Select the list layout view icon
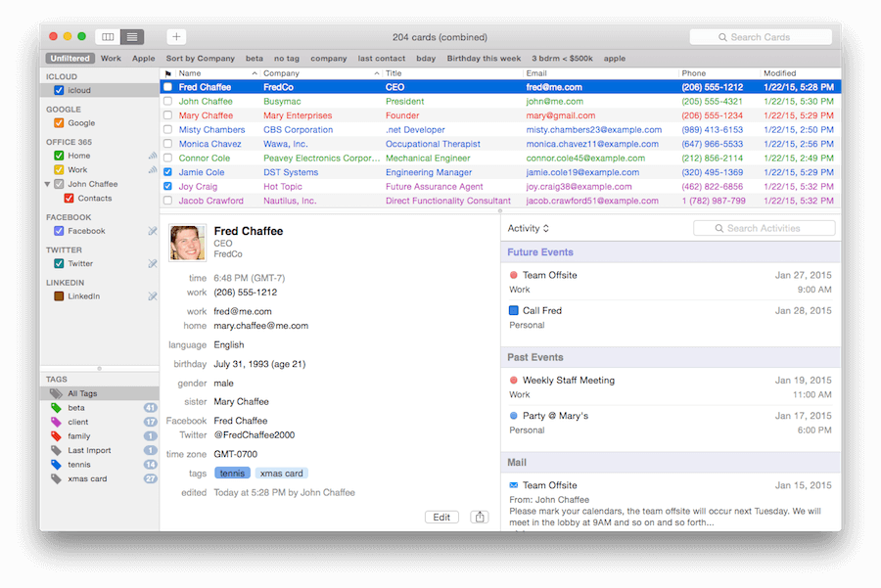This screenshot has width=881, height=588. pos(131,37)
